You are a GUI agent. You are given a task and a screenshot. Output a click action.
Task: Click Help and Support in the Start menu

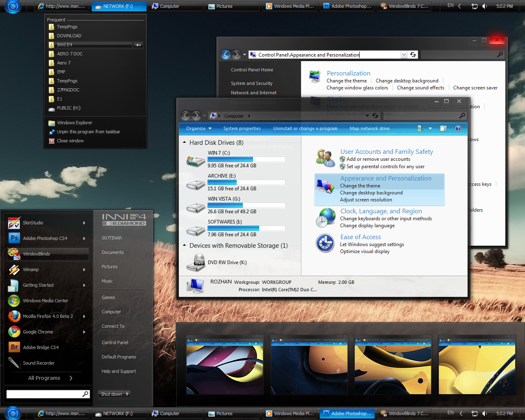119,371
